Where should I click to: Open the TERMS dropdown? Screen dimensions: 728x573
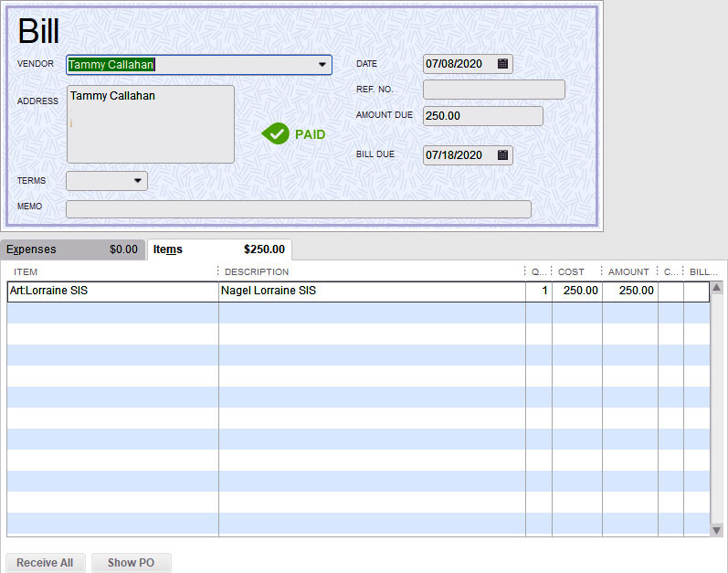tap(138, 181)
